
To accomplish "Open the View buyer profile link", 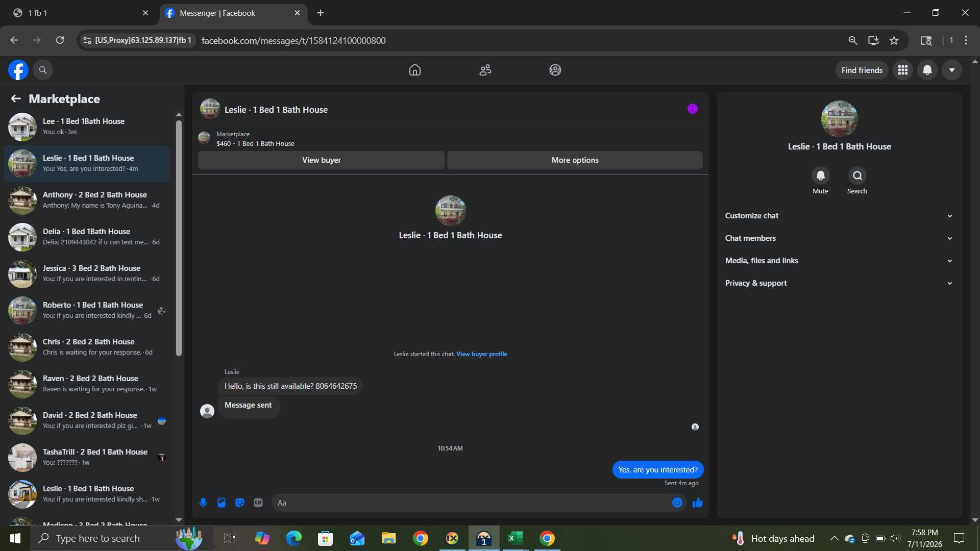I will point(482,354).
